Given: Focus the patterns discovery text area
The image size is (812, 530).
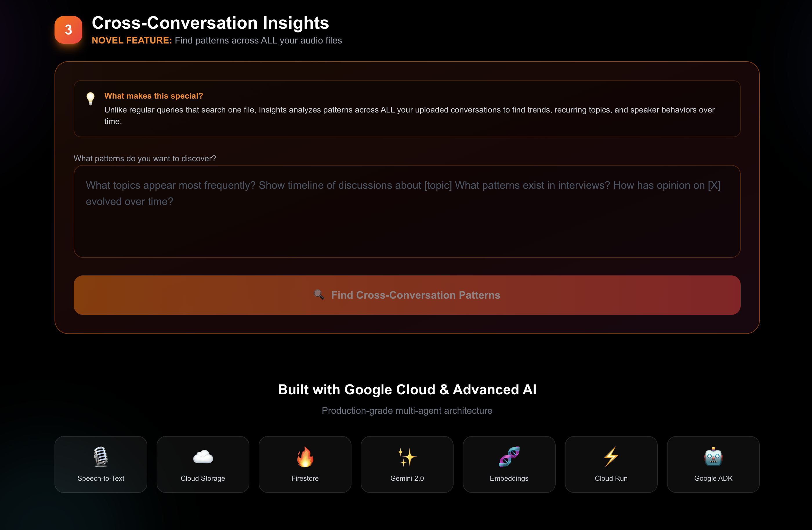Looking at the screenshot, I should pos(407,211).
